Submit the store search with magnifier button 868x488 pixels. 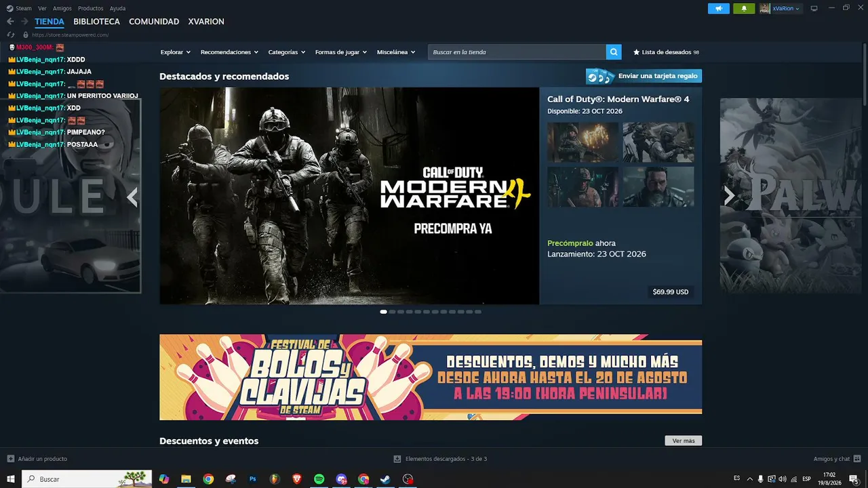[x=614, y=52]
